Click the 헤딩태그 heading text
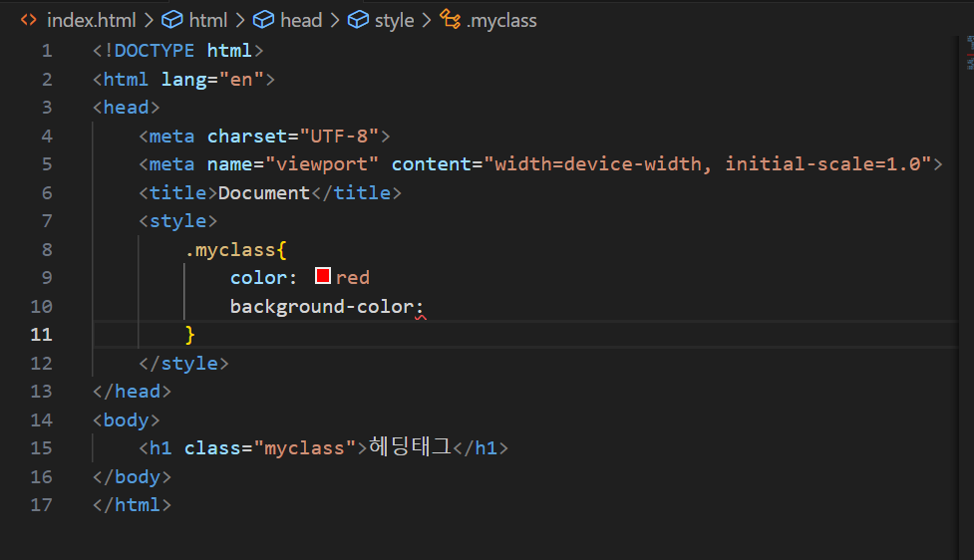The image size is (974, 560). point(410,447)
